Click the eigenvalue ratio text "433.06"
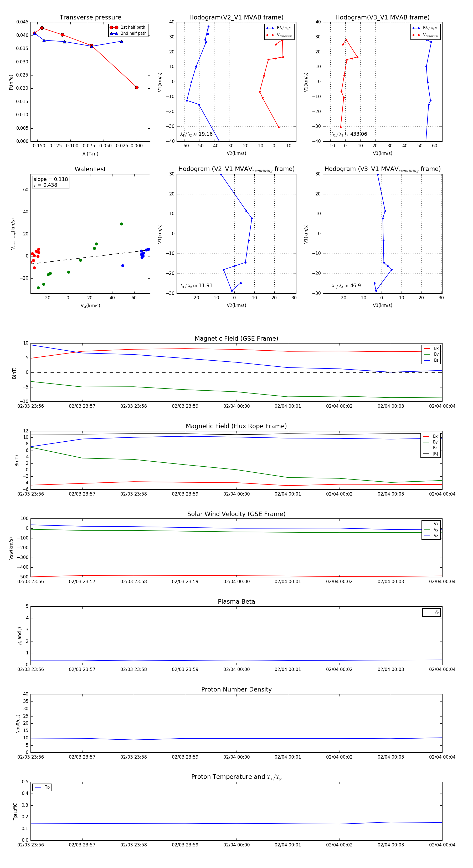This screenshot has height=868, width=473. point(358,134)
